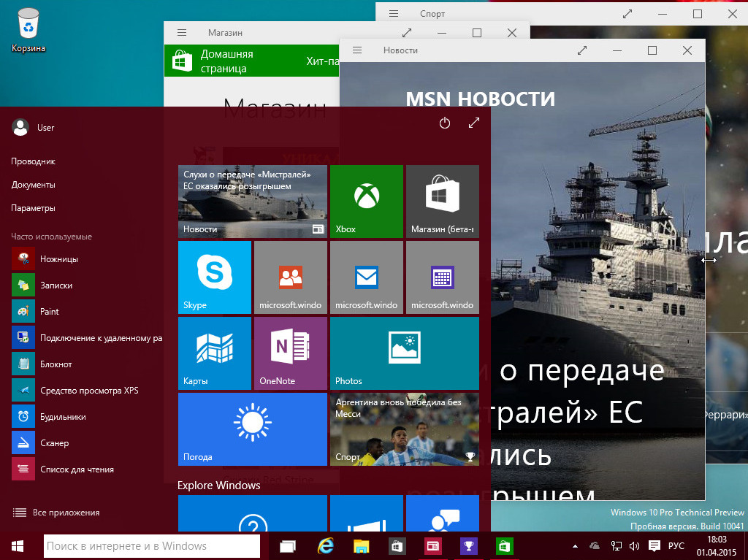Image resolution: width=748 pixels, height=560 pixels.
Task: Open Документы from the Start menu
Action: (x=34, y=185)
